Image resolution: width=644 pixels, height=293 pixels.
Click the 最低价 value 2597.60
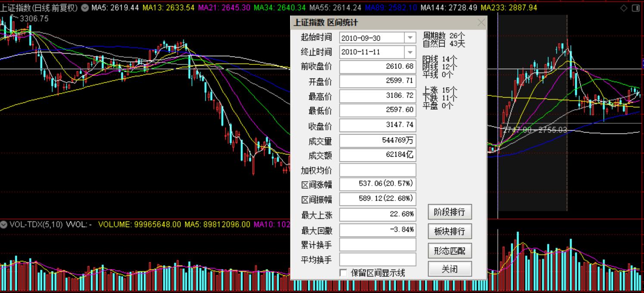coord(378,110)
